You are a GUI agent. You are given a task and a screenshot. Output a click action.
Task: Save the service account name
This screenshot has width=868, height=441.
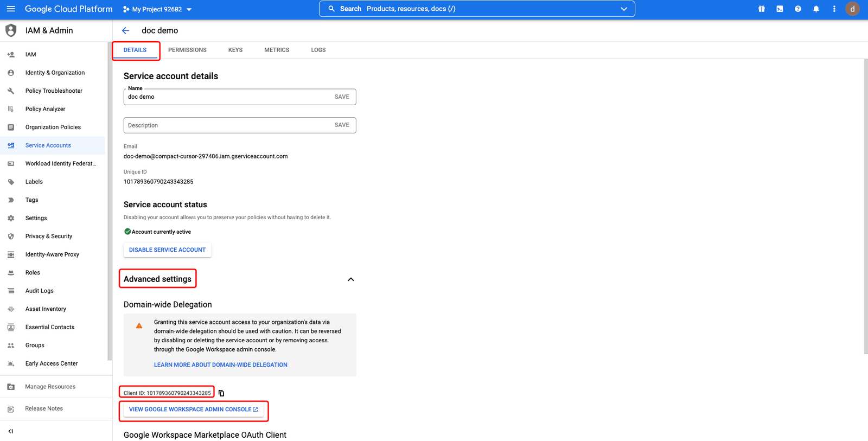pyautogui.click(x=342, y=97)
